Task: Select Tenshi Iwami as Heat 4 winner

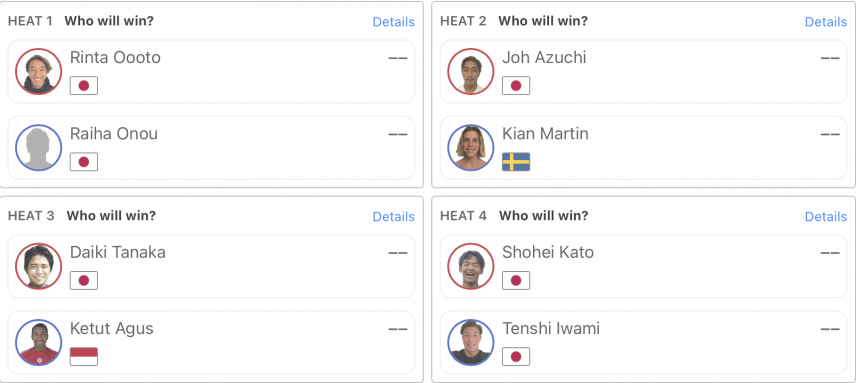Action: tap(644, 343)
